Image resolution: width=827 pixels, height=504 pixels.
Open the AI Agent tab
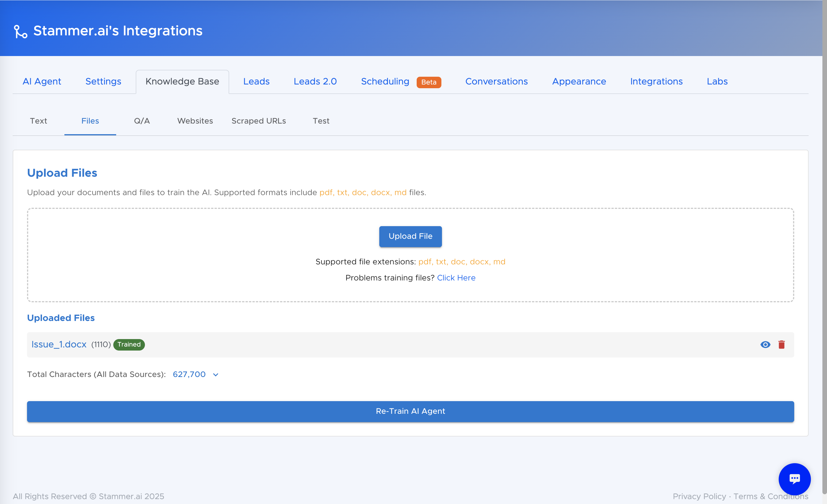coord(42,82)
